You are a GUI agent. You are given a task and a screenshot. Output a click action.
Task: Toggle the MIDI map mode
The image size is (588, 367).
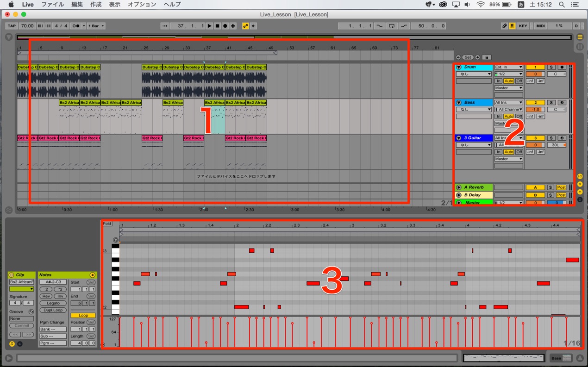[540, 26]
